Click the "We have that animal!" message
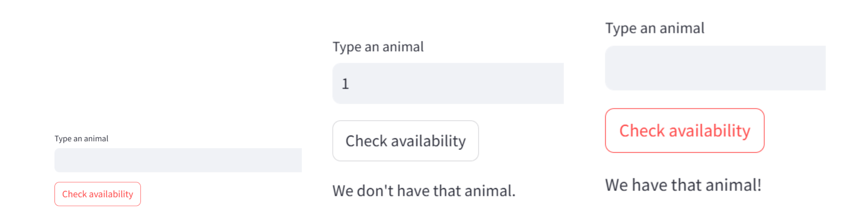Viewport: 868px width, 220px height. (683, 185)
